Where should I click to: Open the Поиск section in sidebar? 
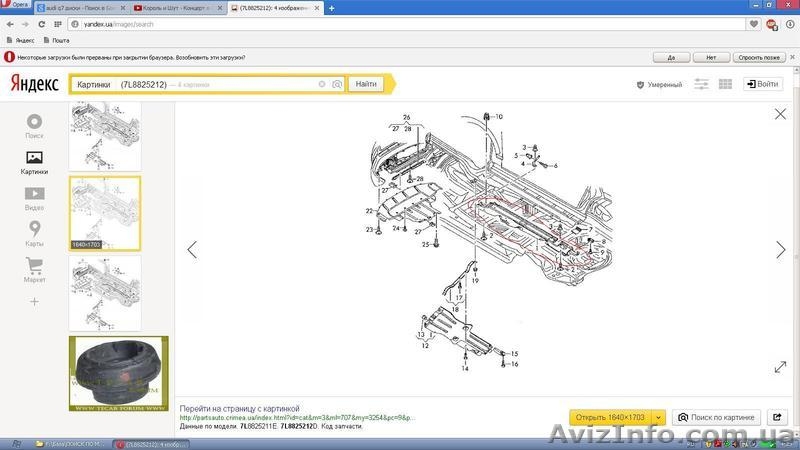[x=34, y=125]
